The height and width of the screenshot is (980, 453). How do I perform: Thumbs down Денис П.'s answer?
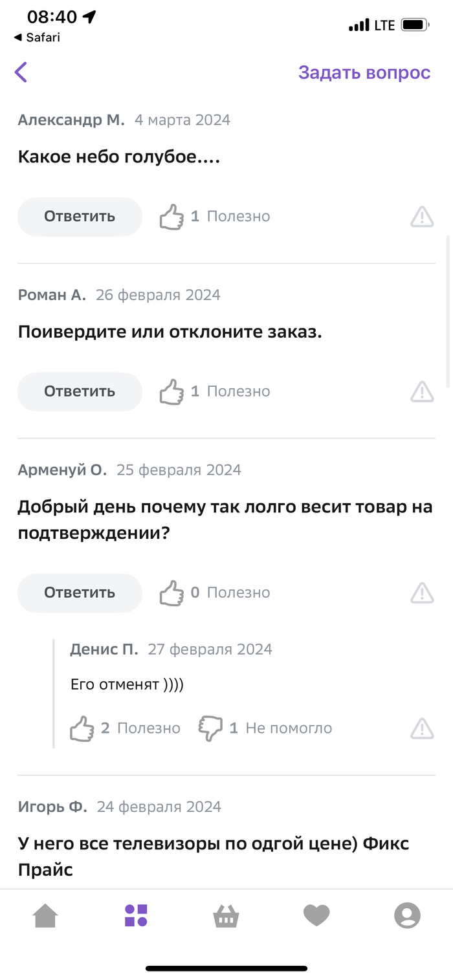point(210,728)
